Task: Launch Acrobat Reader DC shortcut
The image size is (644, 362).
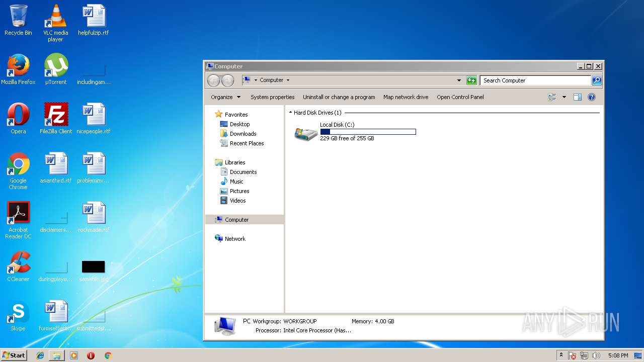Action: pyautogui.click(x=18, y=220)
